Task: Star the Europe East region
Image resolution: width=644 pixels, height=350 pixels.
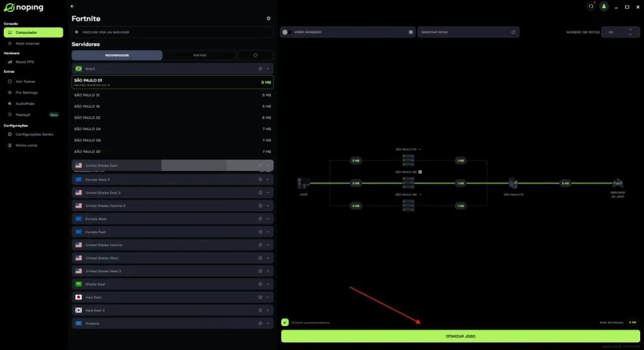Action: [x=260, y=232]
